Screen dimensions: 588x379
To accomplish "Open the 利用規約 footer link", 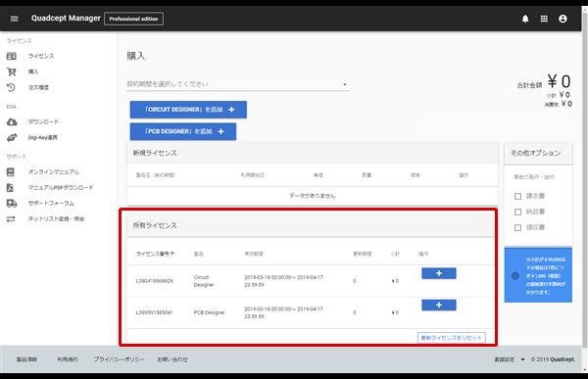I will [68, 359].
